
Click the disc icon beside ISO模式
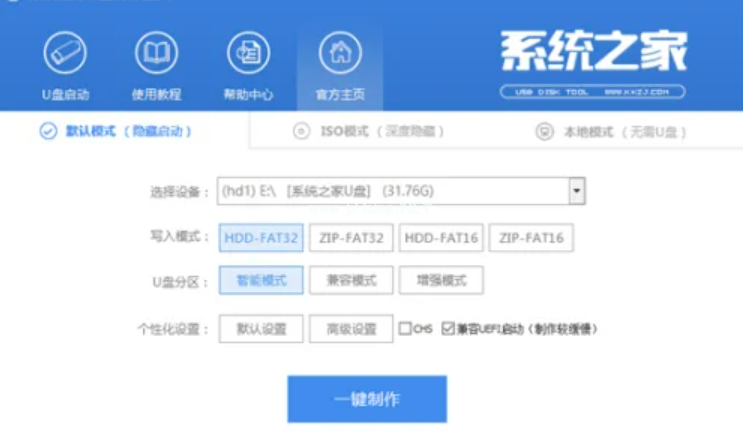(x=301, y=131)
